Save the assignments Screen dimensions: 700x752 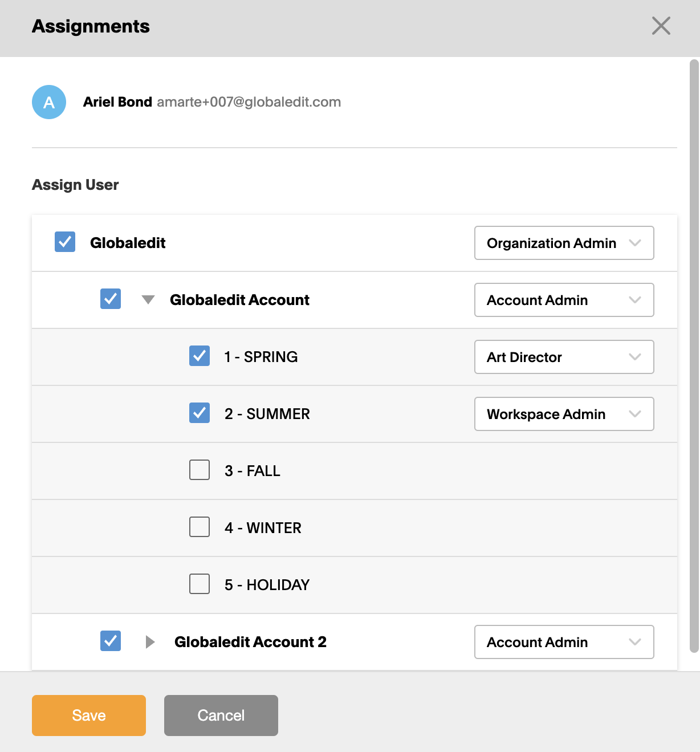click(89, 716)
